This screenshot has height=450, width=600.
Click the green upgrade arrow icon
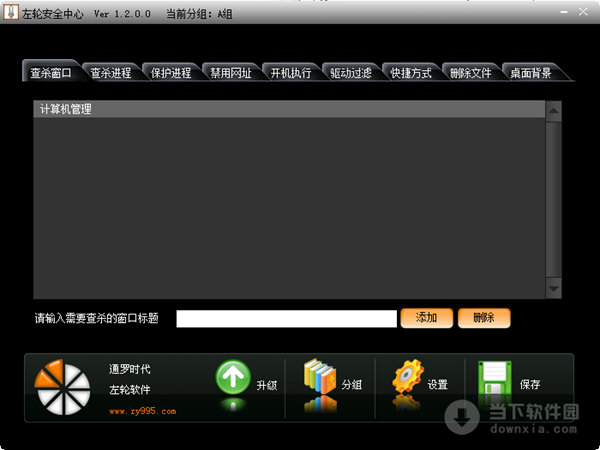(233, 377)
